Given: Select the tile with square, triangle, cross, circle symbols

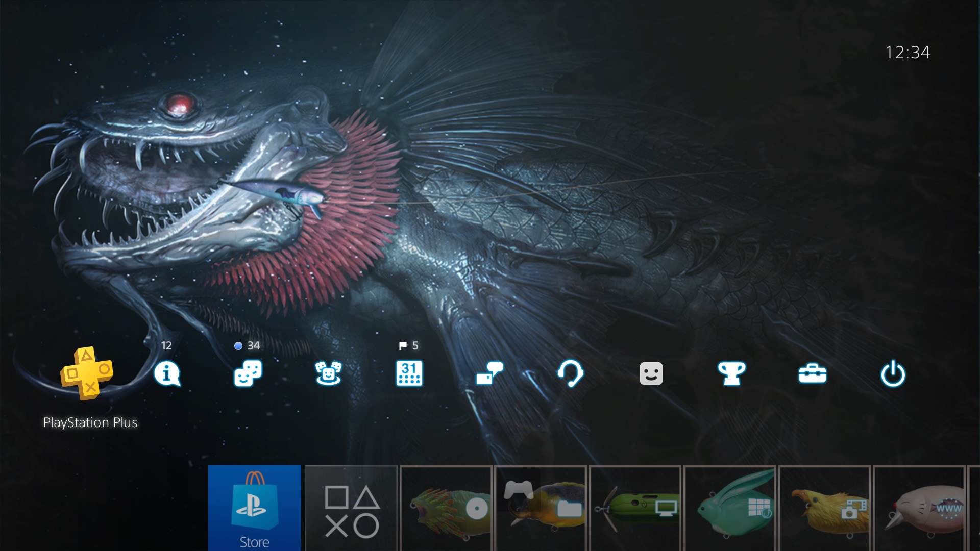Looking at the screenshot, I should (351, 508).
